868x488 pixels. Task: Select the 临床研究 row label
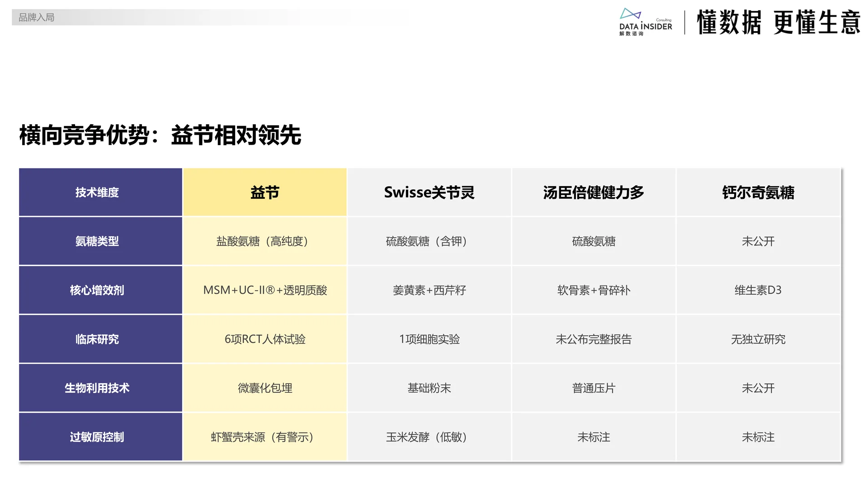(x=99, y=339)
